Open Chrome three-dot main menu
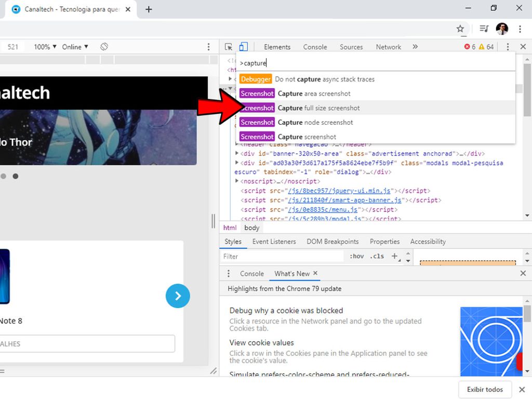 pos(520,29)
